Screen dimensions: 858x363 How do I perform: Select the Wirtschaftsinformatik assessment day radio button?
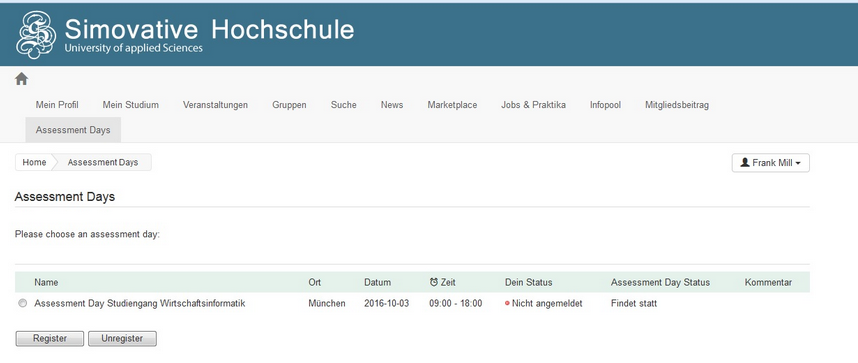22,303
